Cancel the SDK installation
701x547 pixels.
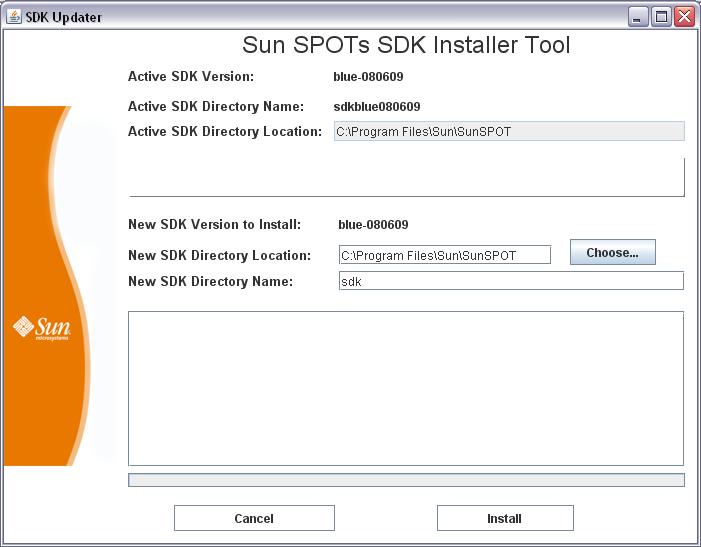click(254, 518)
